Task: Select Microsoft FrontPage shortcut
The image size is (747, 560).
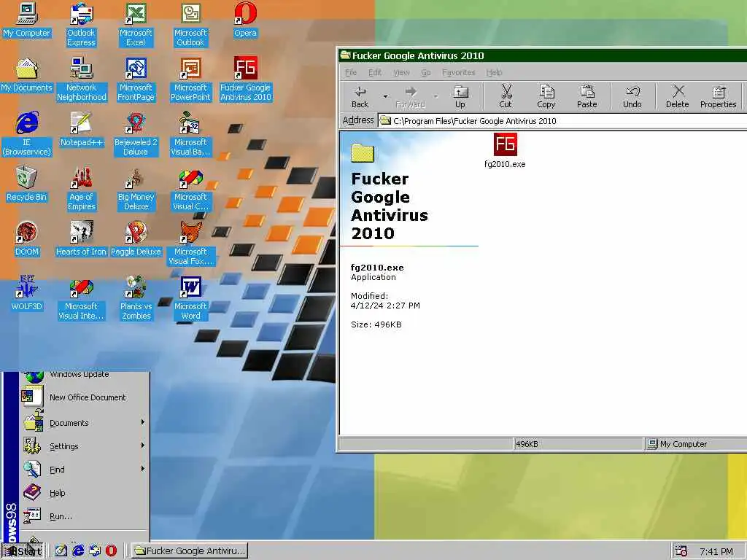Action: click(136, 79)
